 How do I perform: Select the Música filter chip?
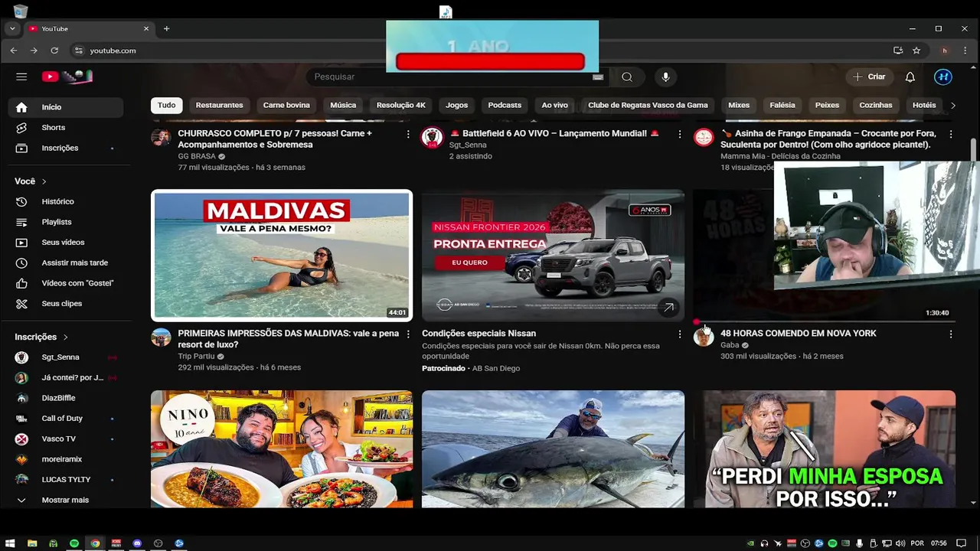point(343,105)
